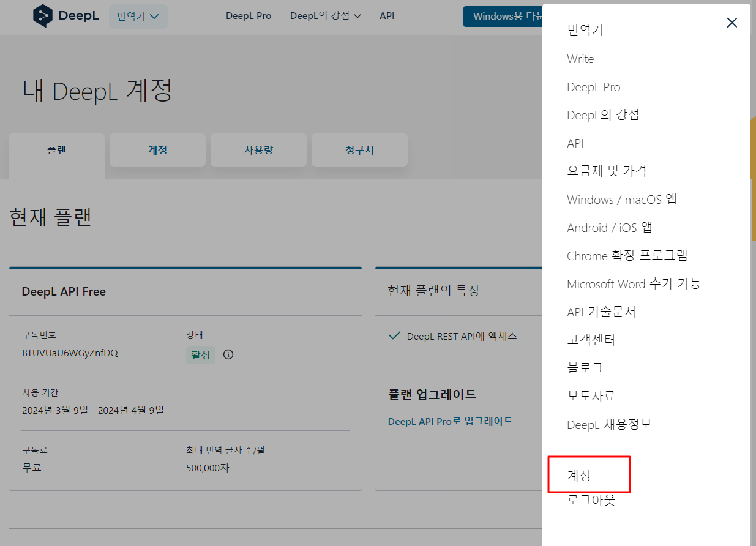Viewport: 756px width, 546px height.
Task: Click the DeepL logo icon
Action: (x=43, y=16)
